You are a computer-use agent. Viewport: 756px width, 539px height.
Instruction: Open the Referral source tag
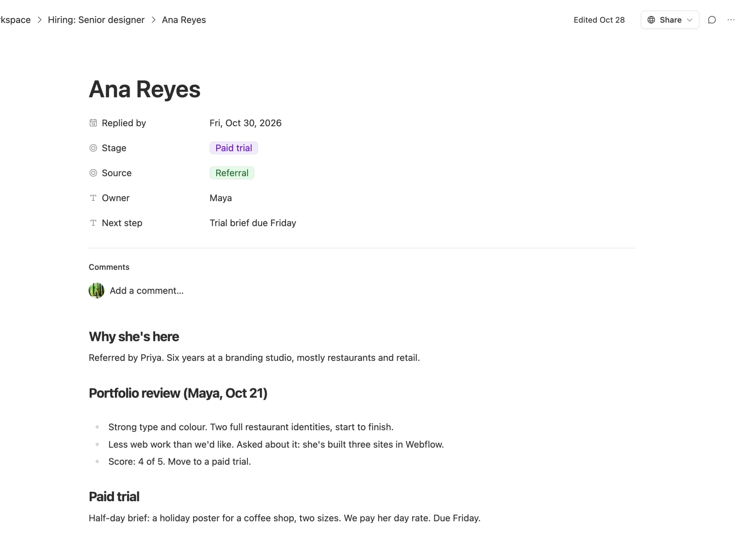point(232,173)
